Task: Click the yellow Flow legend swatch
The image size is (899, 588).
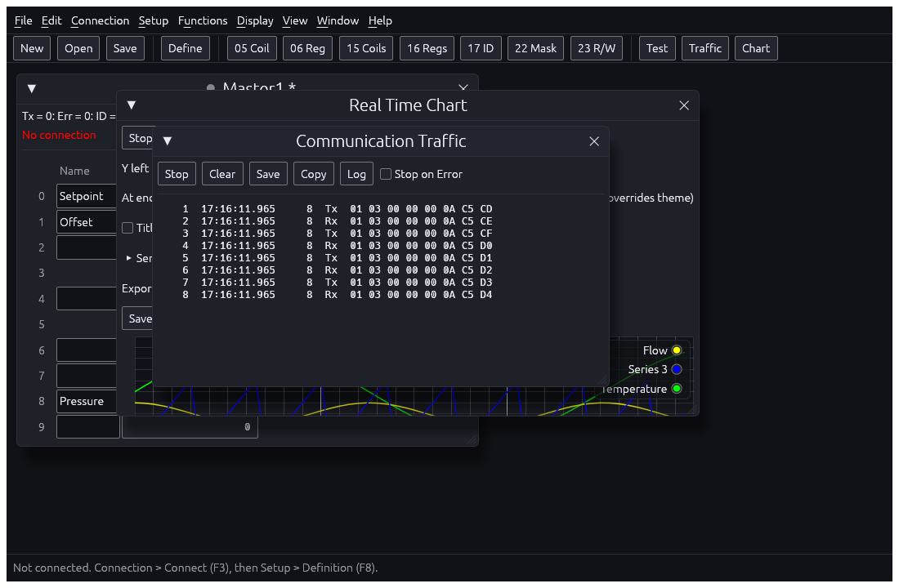Action: click(677, 350)
